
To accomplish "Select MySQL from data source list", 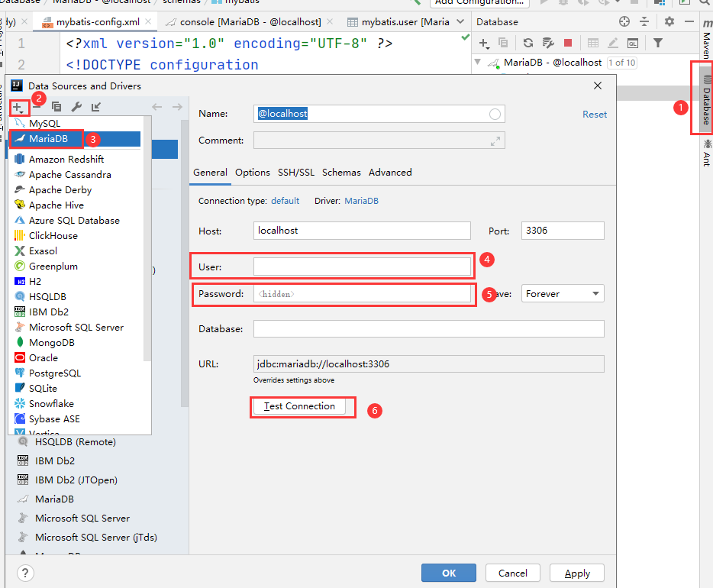I will pos(75,123).
